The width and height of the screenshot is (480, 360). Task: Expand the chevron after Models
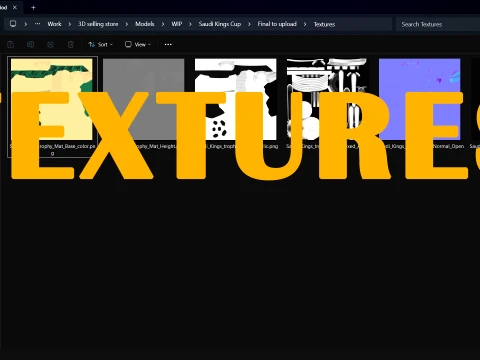(163, 24)
